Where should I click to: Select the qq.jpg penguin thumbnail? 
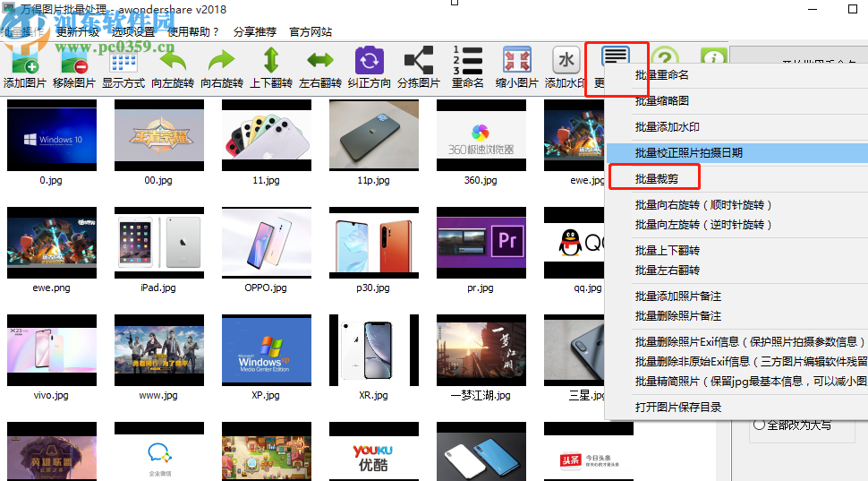pyautogui.click(x=574, y=243)
